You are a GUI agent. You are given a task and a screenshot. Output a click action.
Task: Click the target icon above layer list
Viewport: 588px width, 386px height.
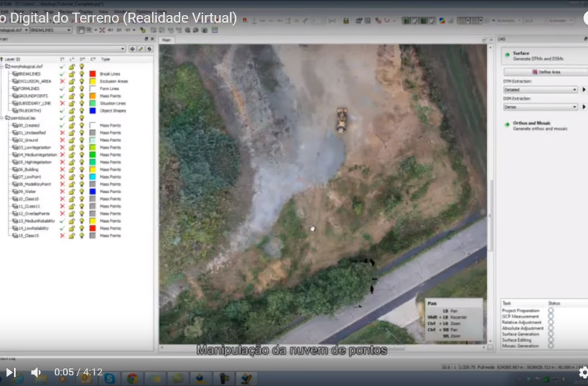click(133, 49)
